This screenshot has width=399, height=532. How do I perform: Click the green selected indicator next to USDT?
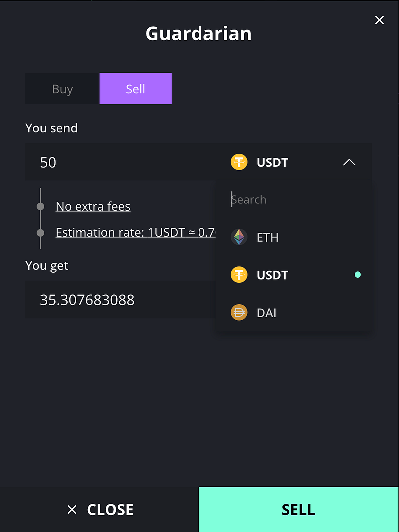tap(357, 275)
